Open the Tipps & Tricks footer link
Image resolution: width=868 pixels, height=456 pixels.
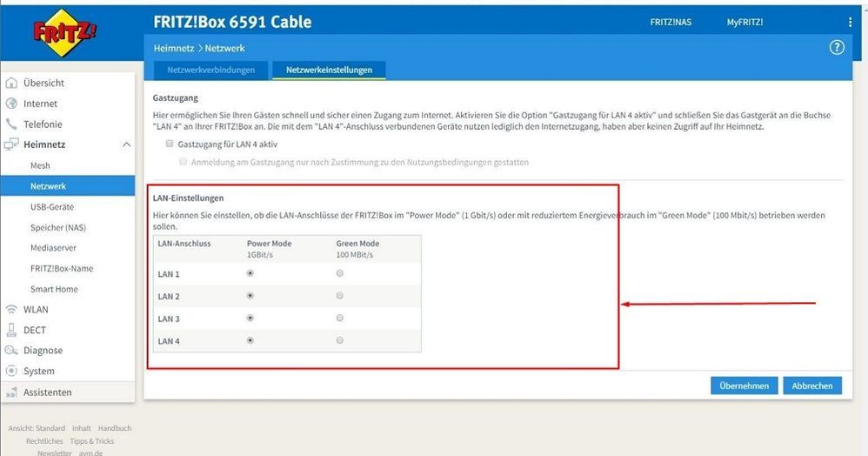coord(92,441)
